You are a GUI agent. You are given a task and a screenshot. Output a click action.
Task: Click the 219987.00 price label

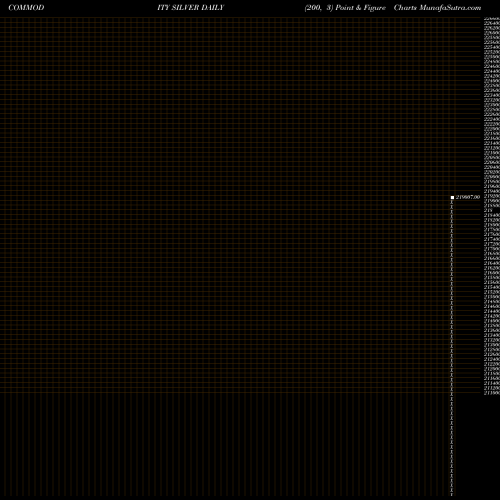click(468, 197)
